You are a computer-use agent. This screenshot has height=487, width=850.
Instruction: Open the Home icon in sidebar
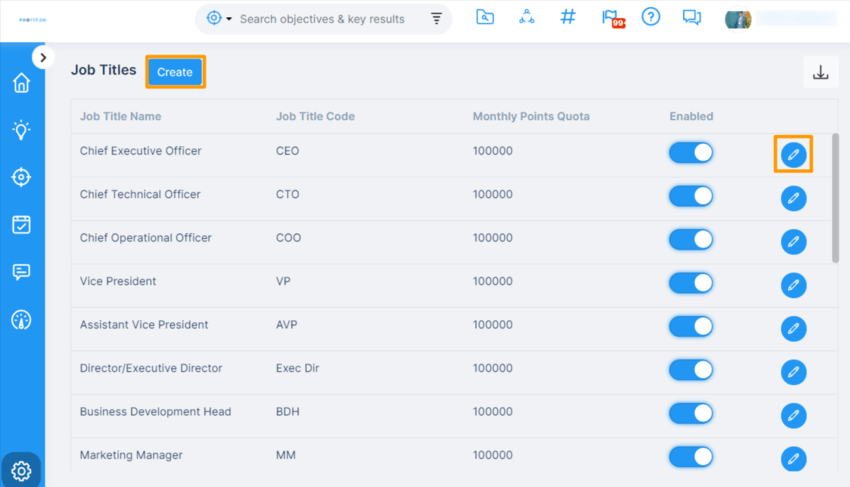pyautogui.click(x=21, y=83)
